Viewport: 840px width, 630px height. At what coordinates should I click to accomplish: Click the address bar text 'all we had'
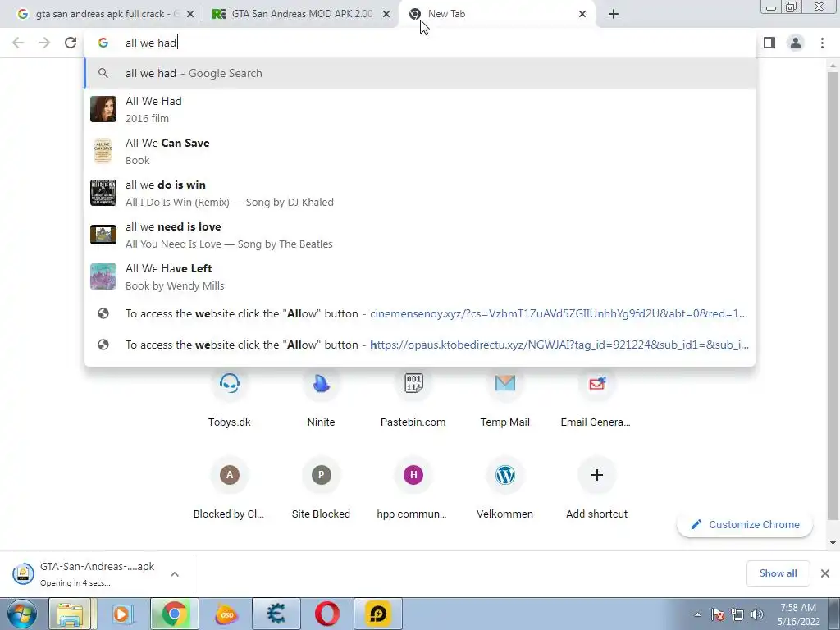click(151, 43)
